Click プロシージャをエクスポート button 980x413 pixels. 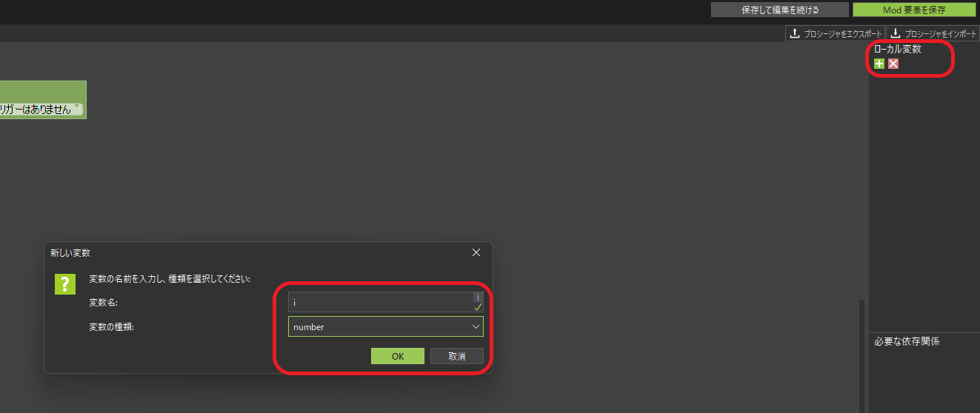[x=835, y=33]
